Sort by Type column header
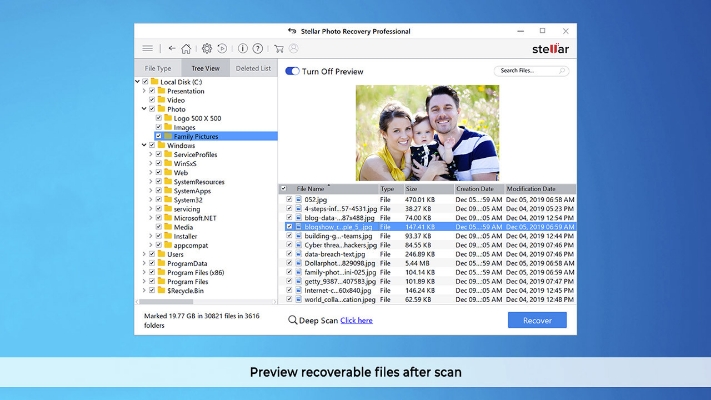This screenshot has height=400, width=711. coord(391,189)
